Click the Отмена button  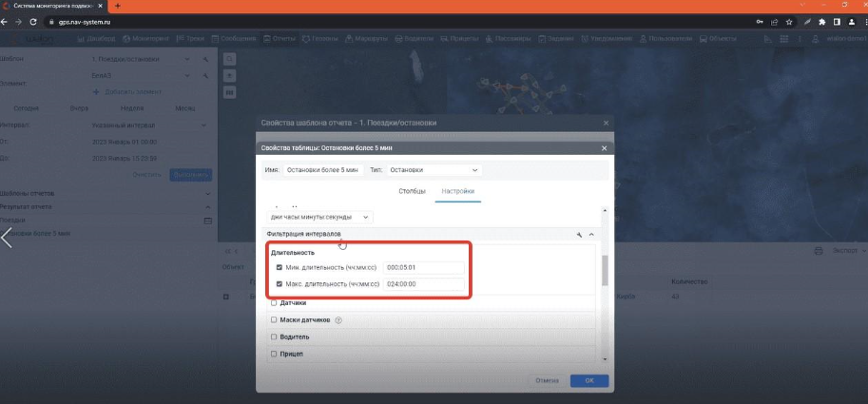(547, 380)
